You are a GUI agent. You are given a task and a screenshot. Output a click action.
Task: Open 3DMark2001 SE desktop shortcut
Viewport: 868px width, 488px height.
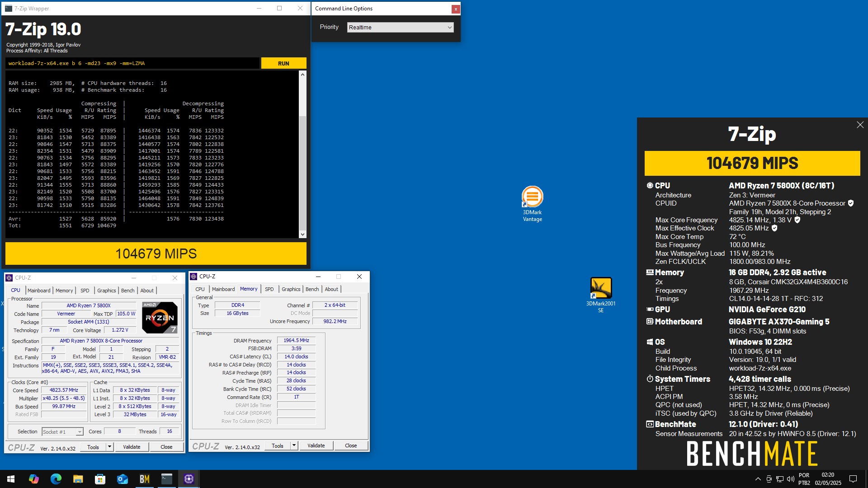pos(601,295)
